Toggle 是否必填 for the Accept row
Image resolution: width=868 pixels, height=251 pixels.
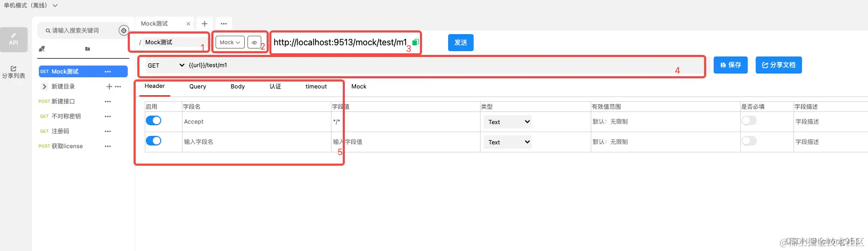tap(749, 120)
